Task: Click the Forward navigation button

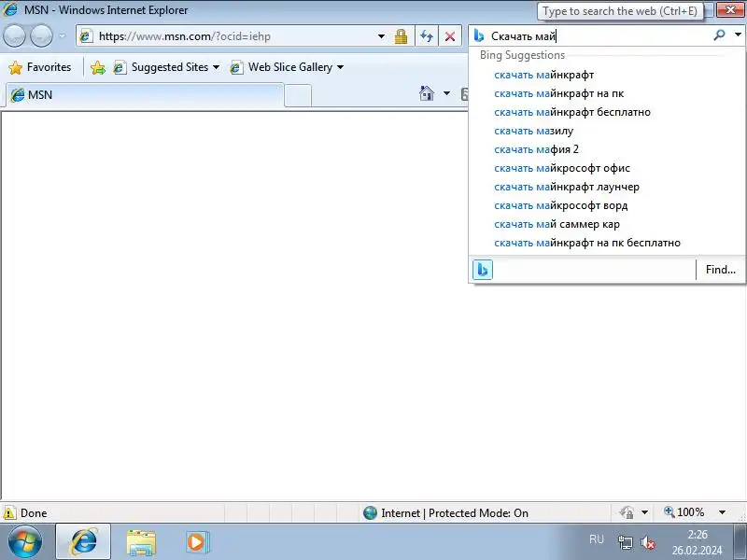Action: tap(41, 35)
